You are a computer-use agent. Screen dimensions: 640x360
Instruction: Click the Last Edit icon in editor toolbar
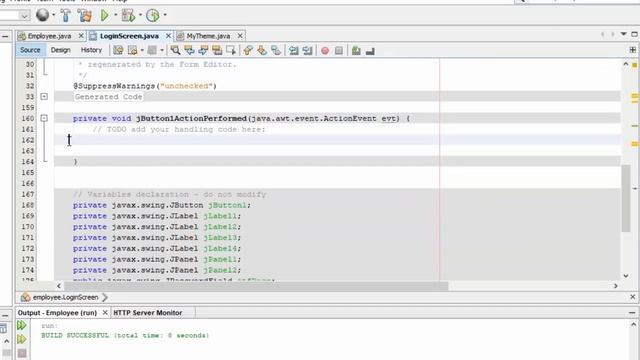point(118,50)
